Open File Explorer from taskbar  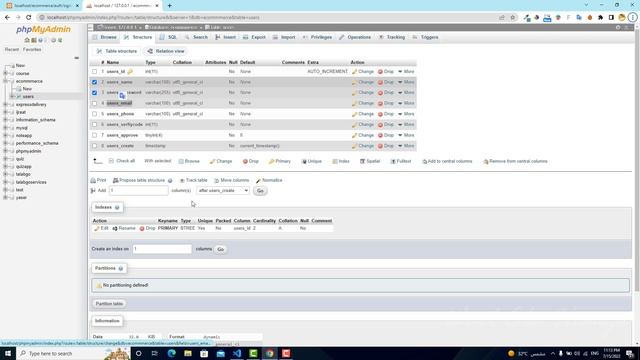coord(188,353)
